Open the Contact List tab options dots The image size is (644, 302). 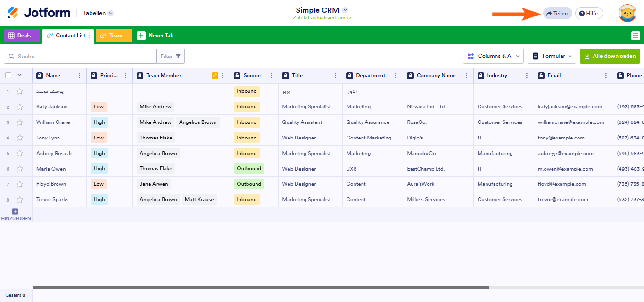[x=89, y=35]
